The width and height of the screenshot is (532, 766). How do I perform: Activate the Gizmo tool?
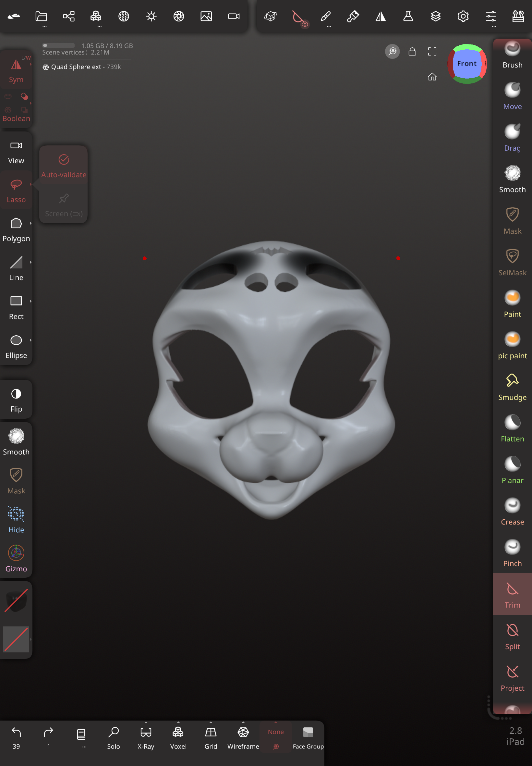pos(16,558)
